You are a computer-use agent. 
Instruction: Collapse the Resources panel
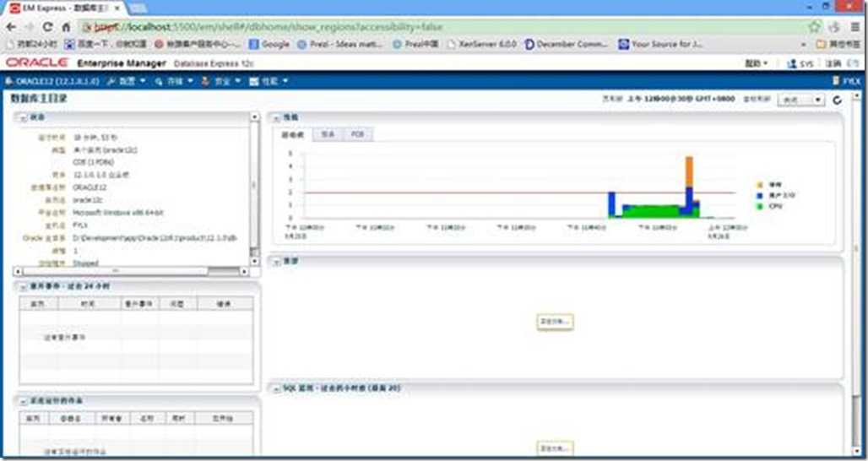click(x=276, y=261)
